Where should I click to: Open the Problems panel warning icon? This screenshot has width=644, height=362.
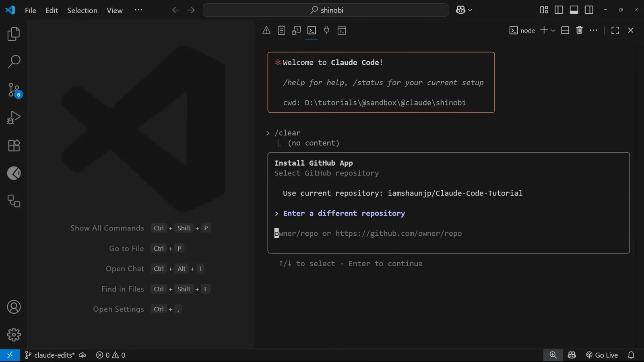266,30
